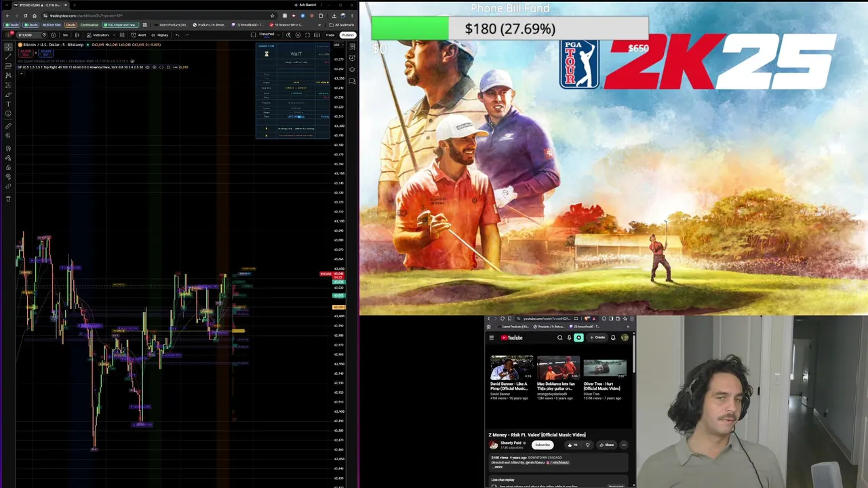Publish the chart idea
This screenshot has width=868, height=488.
348,35
